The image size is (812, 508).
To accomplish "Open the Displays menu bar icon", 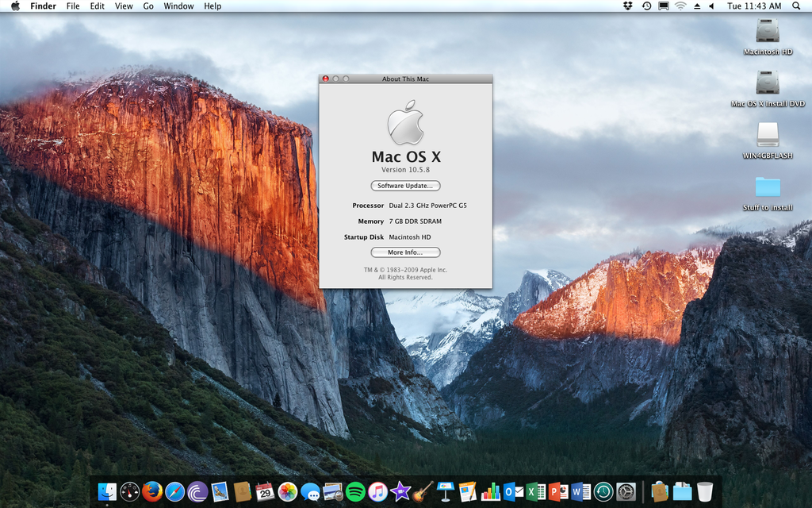I will [x=664, y=6].
